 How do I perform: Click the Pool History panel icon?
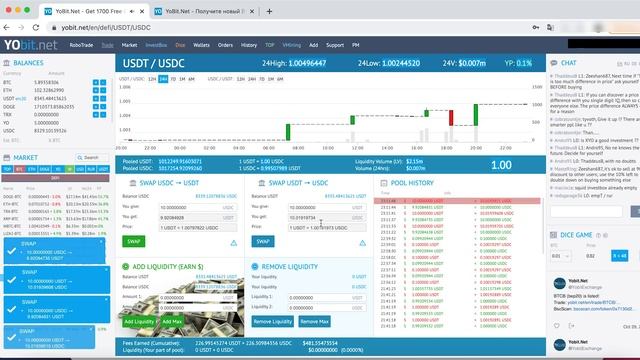pos(384,183)
